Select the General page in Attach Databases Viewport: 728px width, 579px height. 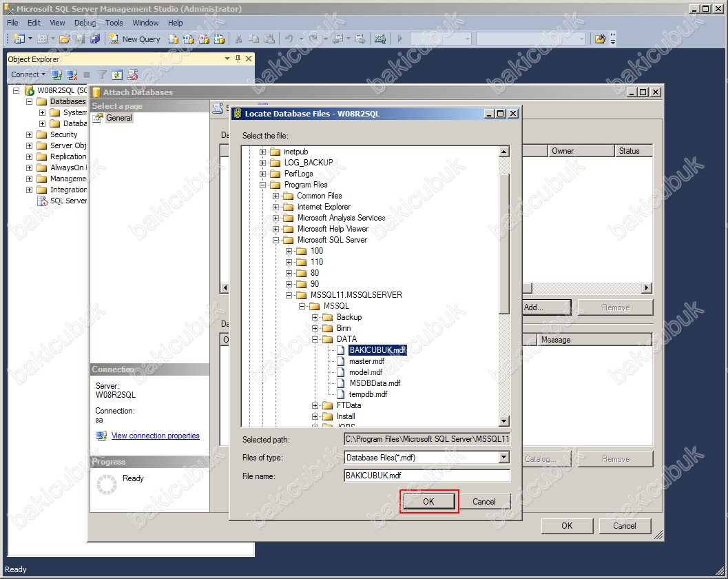click(119, 118)
